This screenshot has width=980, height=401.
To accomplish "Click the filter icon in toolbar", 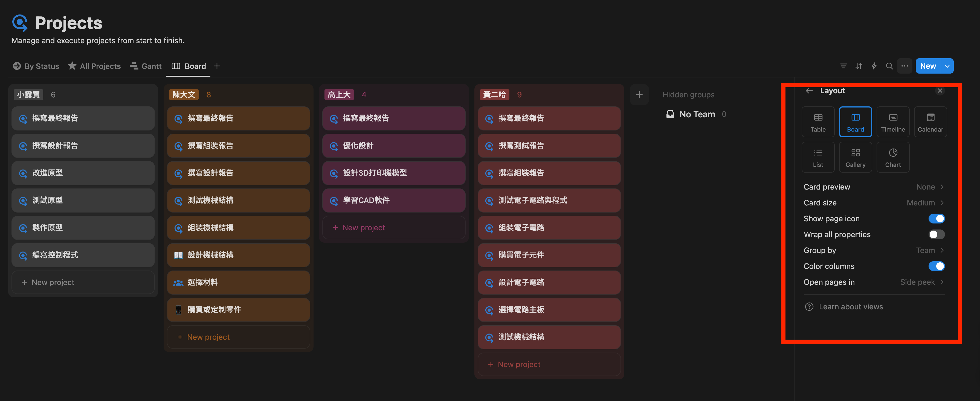I will [843, 66].
